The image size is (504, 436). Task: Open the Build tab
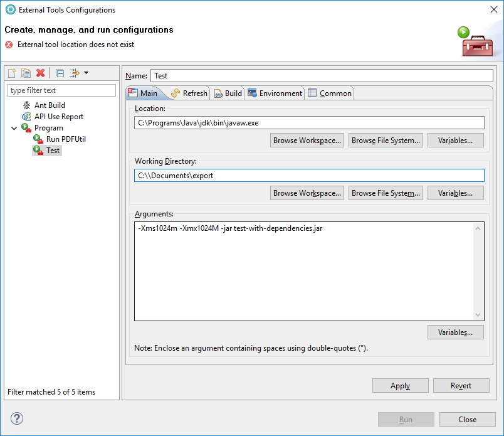(x=228, y=93)
